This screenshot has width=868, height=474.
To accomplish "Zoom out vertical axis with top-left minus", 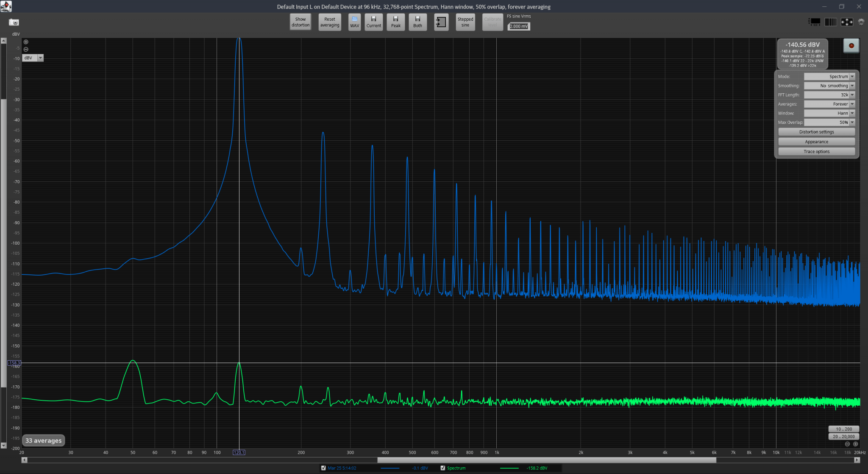I will coord(26,49).
